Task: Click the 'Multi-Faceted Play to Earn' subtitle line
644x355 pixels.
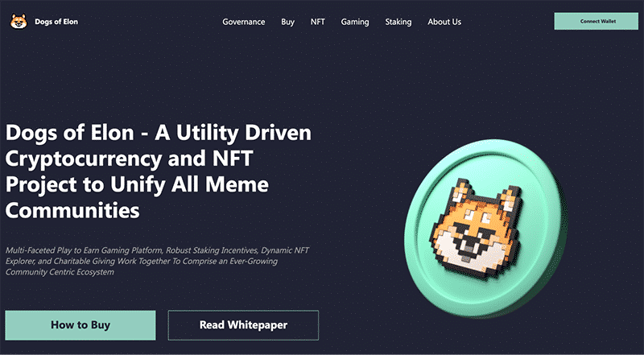Action: point(157,250)
